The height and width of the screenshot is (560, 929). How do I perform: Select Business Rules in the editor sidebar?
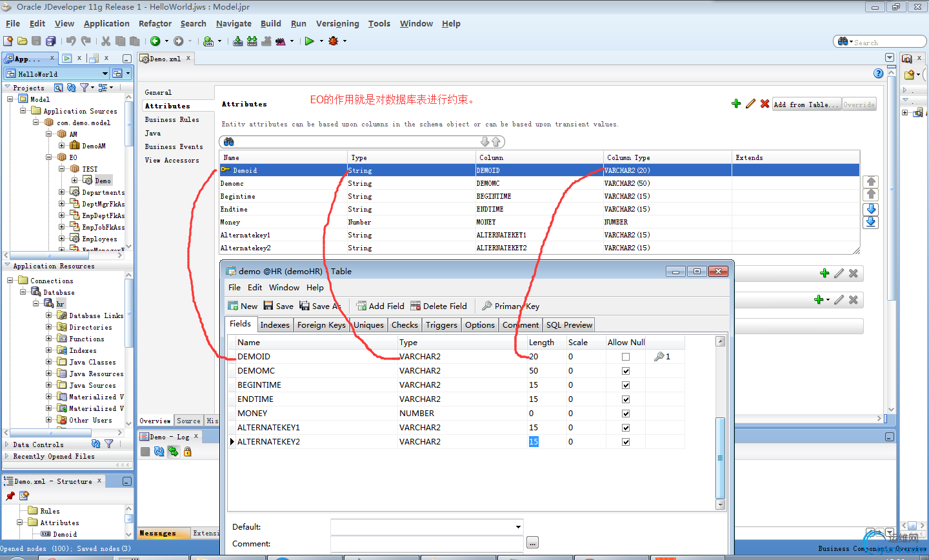pos(172,119)
